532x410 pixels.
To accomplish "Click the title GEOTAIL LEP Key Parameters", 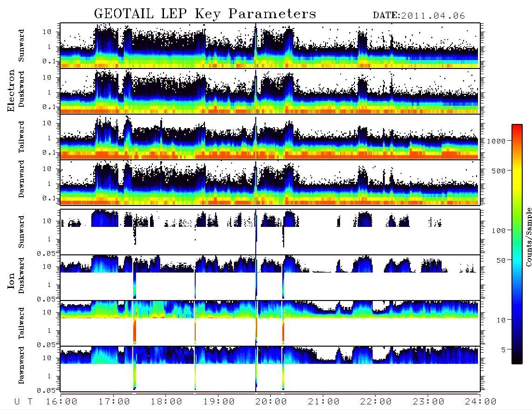I will click(x=205, y=14).
